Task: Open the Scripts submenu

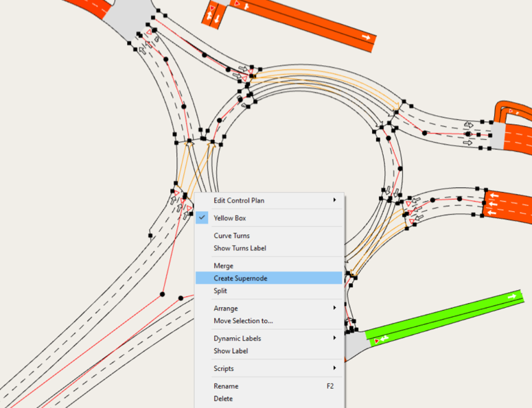Action: tap(268, 368)
